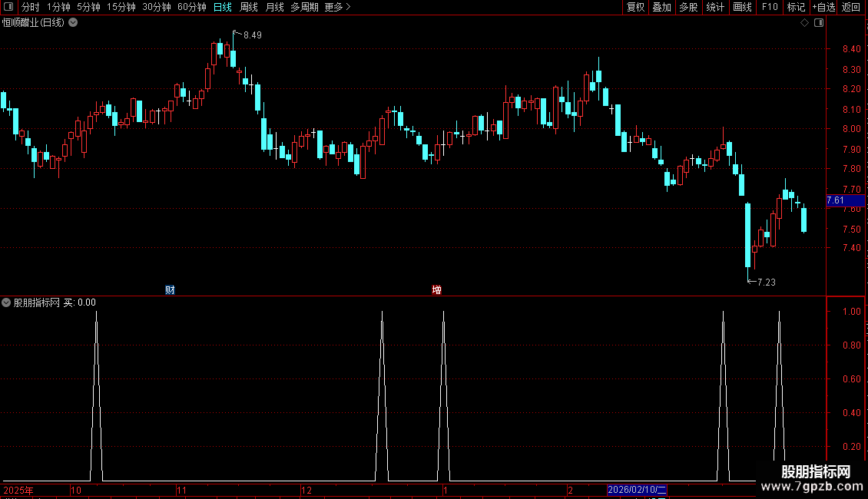This screenshot has height=499, width=868.
Task: Switch to 分时 chart view
Action: click(31, 7)
